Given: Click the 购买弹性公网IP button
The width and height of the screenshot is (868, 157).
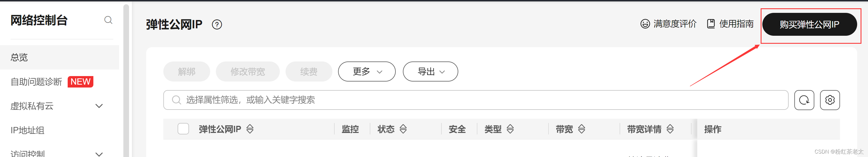Looking at the screenshot, I should pyautogui.click(x=809, y=24).
